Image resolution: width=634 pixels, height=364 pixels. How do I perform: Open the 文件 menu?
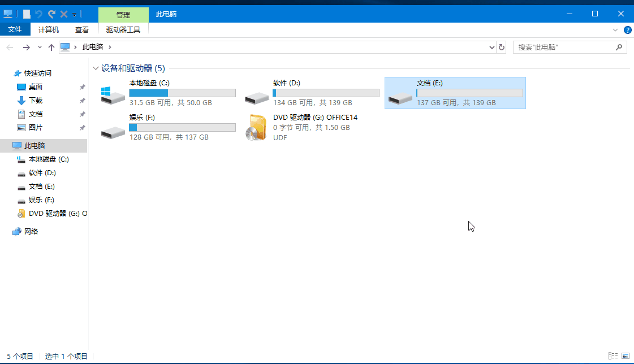pos(15,29)
